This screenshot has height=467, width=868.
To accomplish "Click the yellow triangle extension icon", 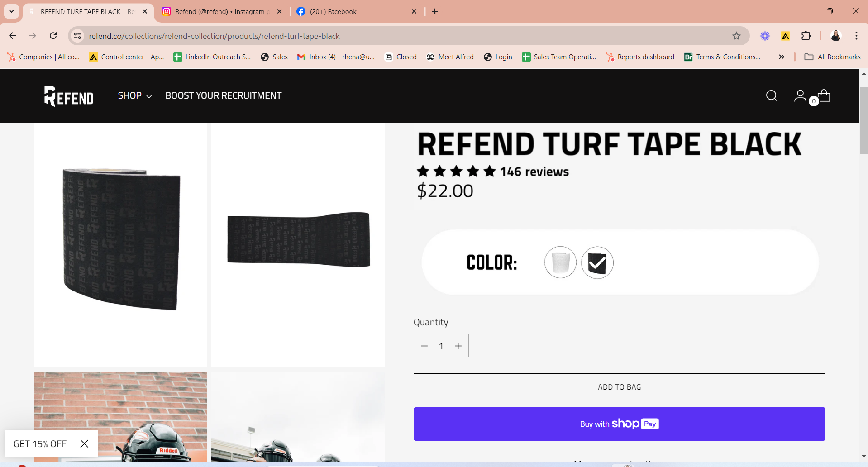I will click(785, 36).
